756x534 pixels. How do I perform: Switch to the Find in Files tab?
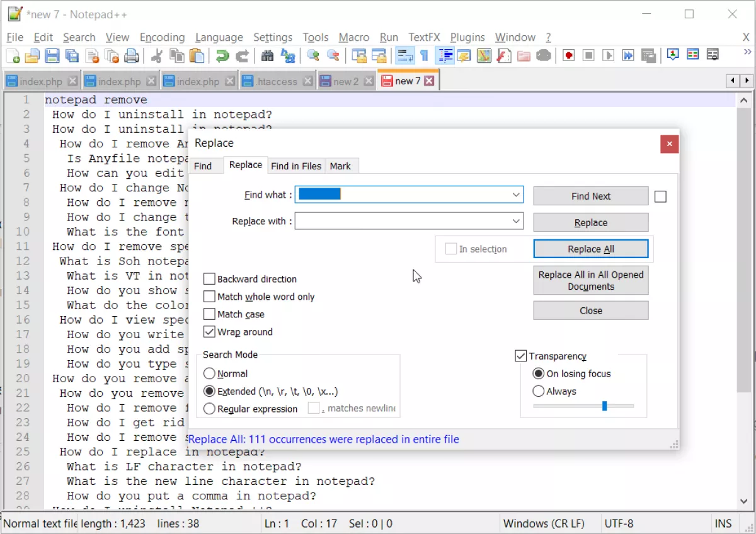(x=296, y=166)
